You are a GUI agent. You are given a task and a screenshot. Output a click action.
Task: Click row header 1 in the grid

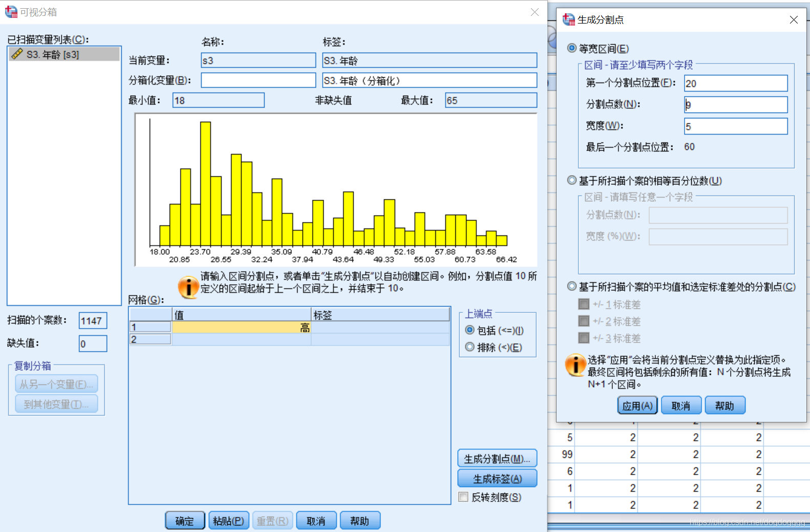(x=150, y=327)
